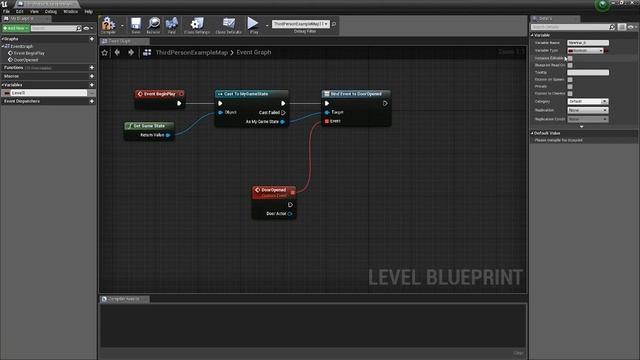
Task: Open the Compile options dropdown arrow
Action: (x=122, y=25)
